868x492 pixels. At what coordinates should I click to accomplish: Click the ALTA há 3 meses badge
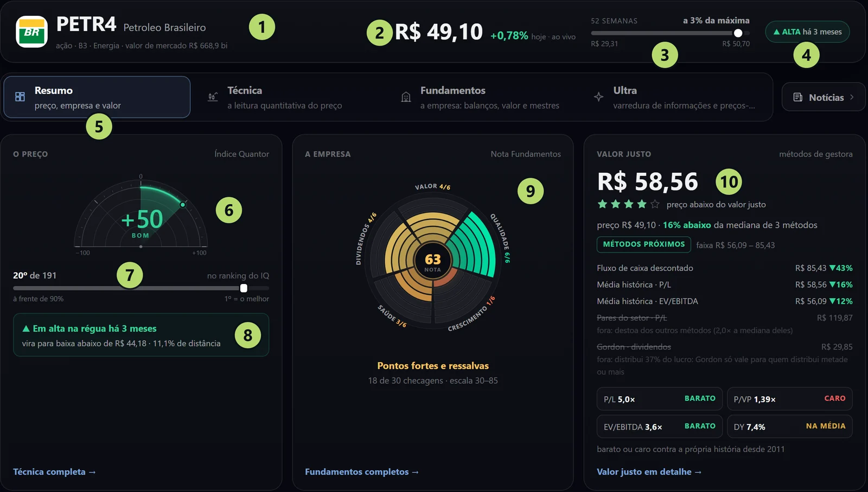(x=807, y=31)
